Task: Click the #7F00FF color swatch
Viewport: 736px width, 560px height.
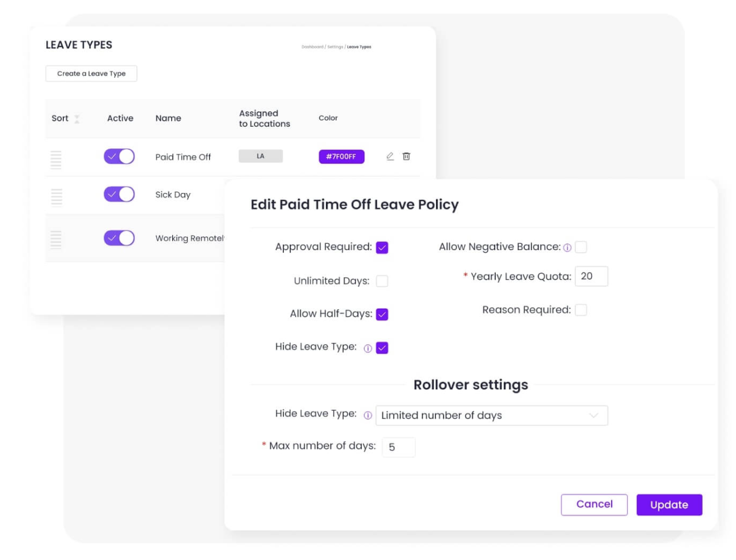Action: point(342,157)
